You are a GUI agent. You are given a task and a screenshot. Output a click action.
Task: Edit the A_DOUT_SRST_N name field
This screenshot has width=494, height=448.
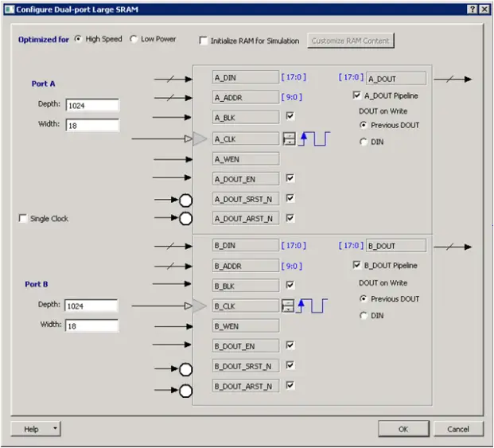tap(246, 199)
